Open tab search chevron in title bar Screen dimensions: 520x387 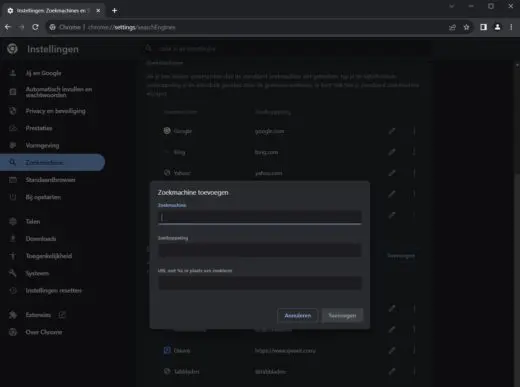(452, 6)
